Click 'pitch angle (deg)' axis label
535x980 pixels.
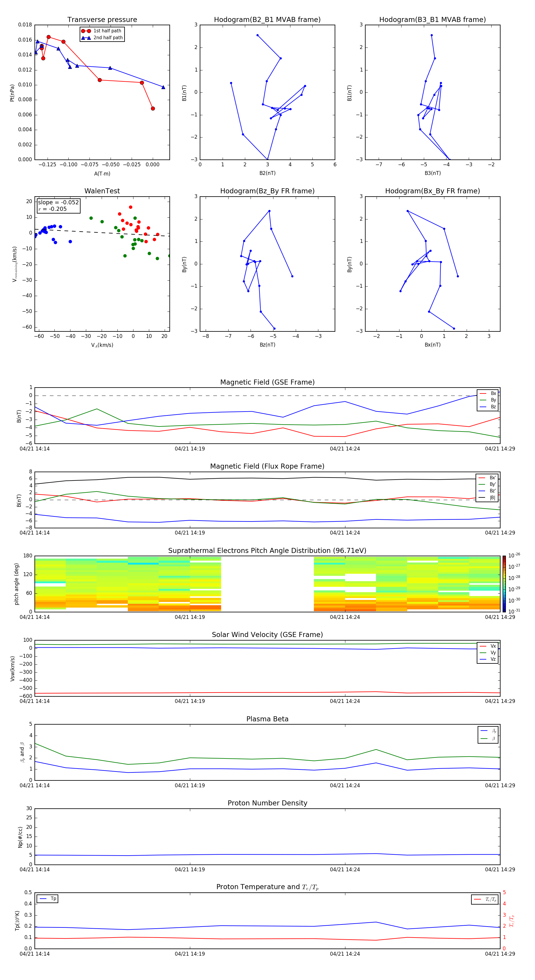[x=16, y=584]
